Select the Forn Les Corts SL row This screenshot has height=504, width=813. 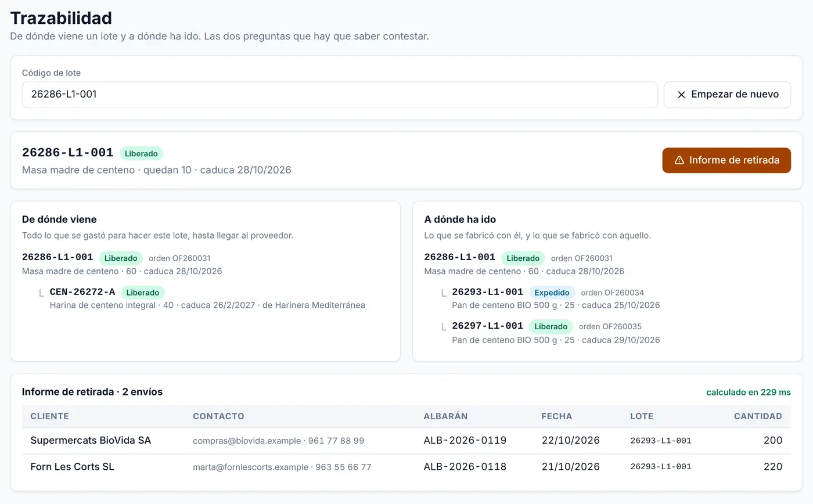point(406,467)
